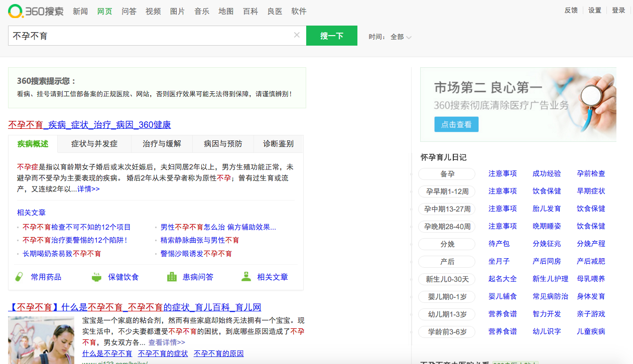The width and height of the screenshot is (633, 364).
Task: Select the 孕早期1-12周 stage pill
Action: coord(447,192)
